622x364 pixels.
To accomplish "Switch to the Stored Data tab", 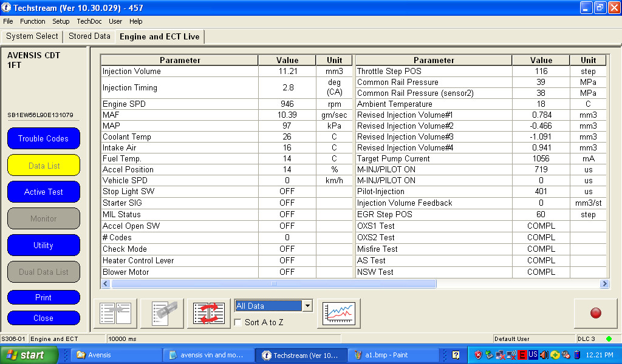I will point(89,36).
